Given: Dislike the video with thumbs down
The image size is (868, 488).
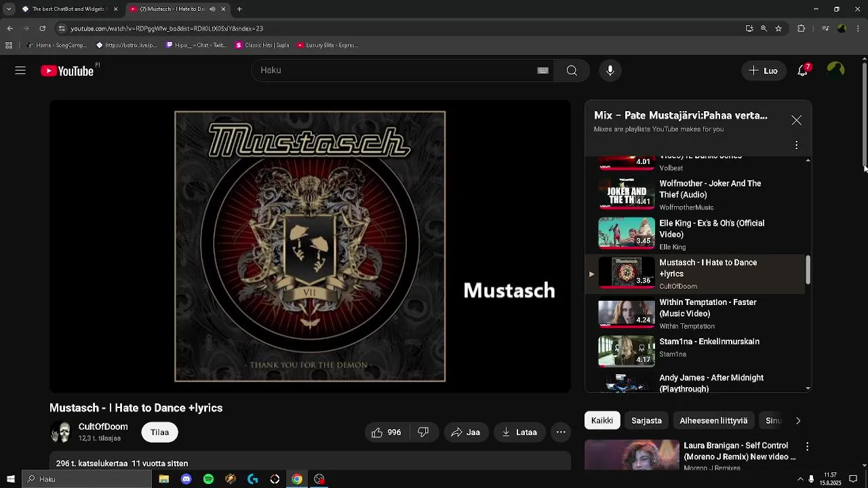Looking at the screenshot, I should pyautogui.click(x=423, y=432).
